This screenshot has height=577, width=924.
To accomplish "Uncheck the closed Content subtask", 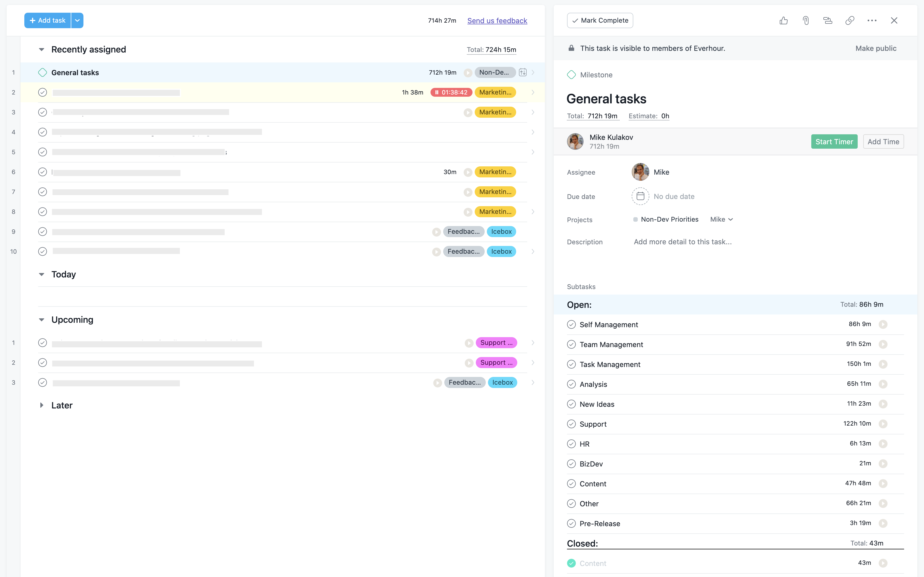I will pyautogui.click(x=571, y=563).
